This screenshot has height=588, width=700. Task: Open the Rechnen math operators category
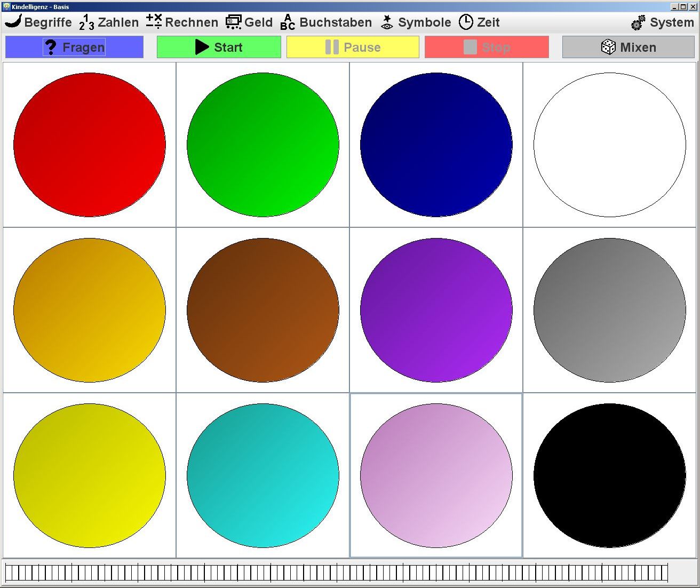tap(182, 22)
